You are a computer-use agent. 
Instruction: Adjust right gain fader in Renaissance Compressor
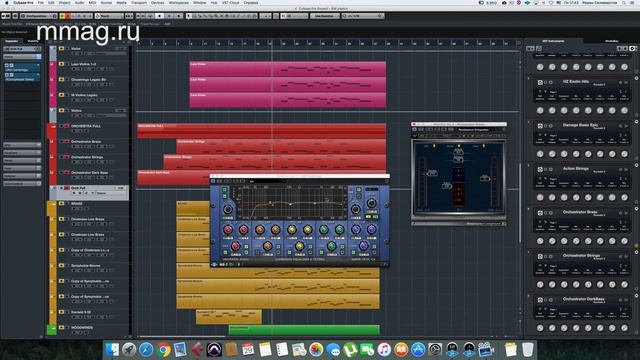point(485,178)
